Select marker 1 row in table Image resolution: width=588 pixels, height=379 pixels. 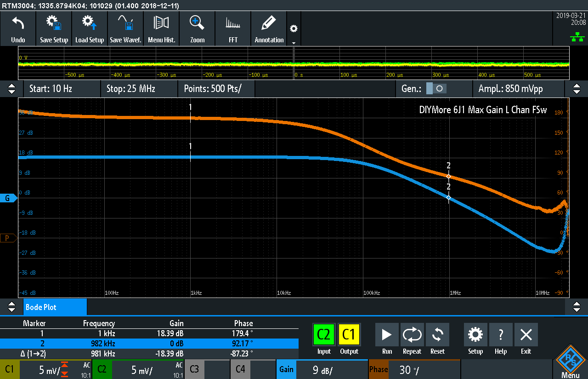click(x=149, y=333)
